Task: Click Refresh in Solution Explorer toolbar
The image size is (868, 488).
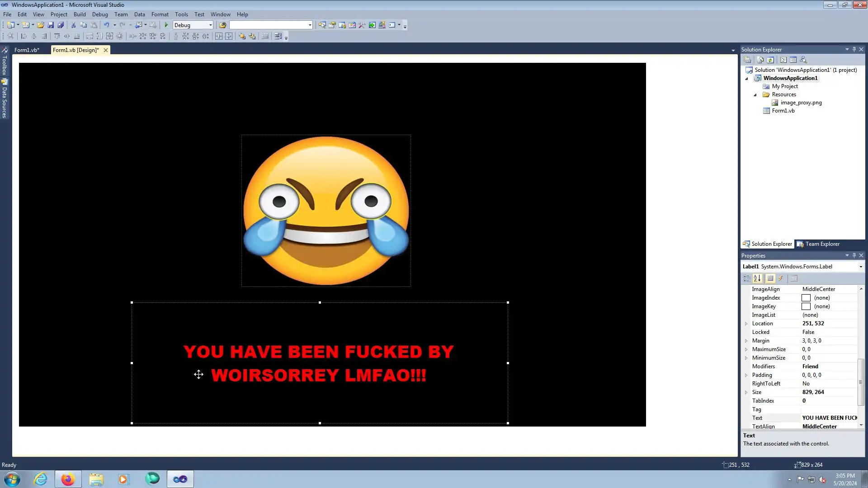Action: pyautogui.click(x=770, y=60)
